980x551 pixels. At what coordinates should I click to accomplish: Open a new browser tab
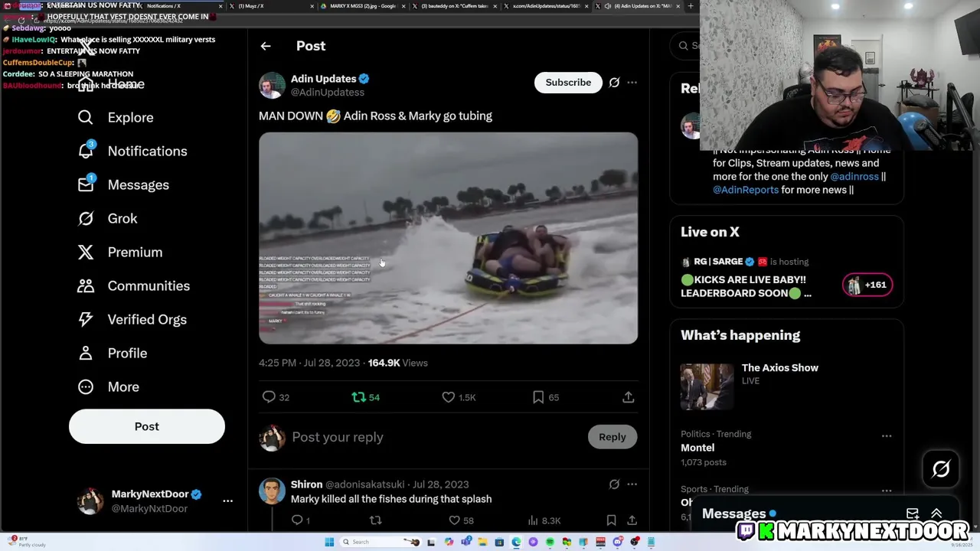click(x=690, y=6)
